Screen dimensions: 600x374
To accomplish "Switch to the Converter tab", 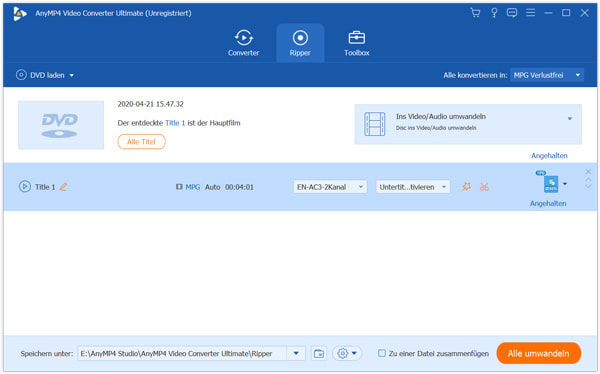I will [243, 43].
